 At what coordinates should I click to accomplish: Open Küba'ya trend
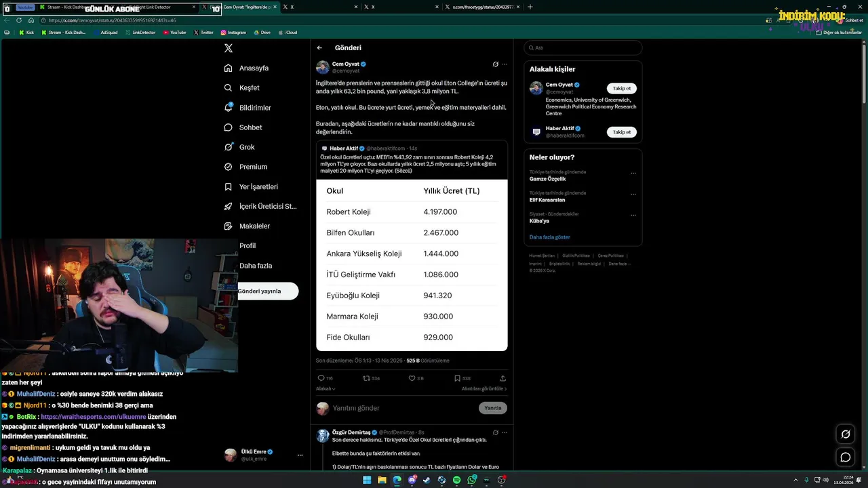tap(539, 221)
